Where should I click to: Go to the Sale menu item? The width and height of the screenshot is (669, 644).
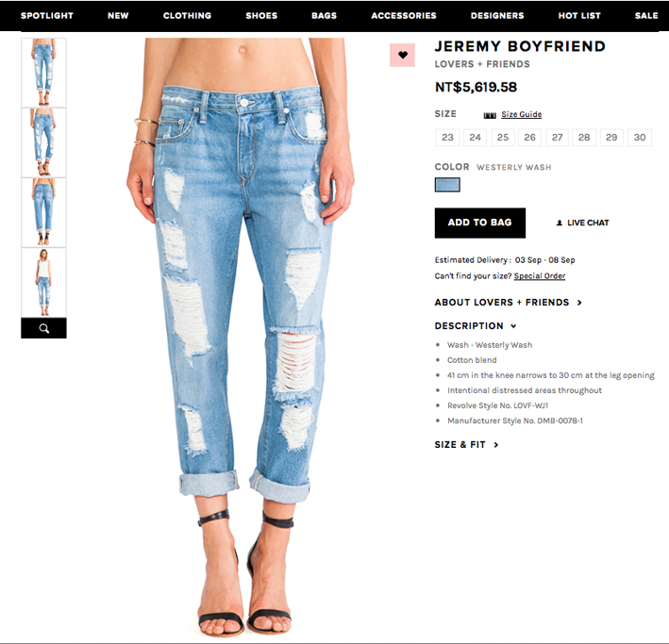(x=646, y=16)
